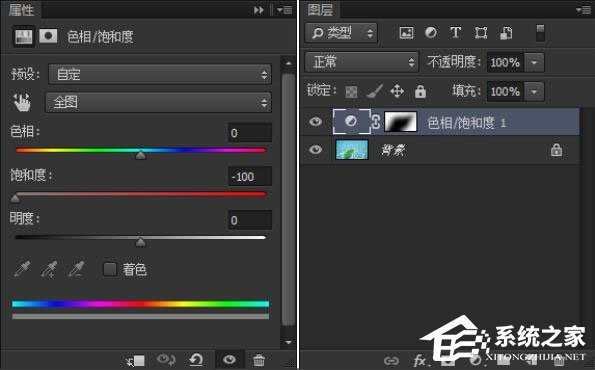Click the Lightness slider handle

coord(140,242)
